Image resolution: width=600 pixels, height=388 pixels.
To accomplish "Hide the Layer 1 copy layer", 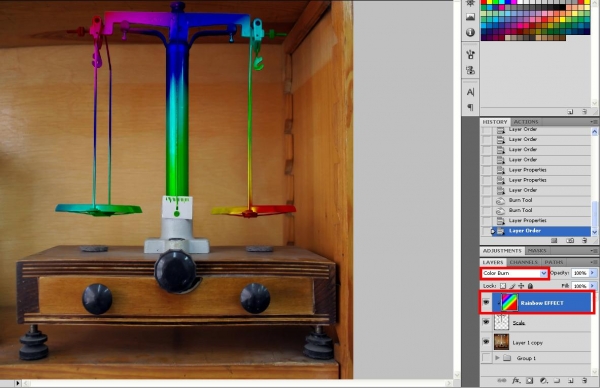I will click(x=486, y=342).
